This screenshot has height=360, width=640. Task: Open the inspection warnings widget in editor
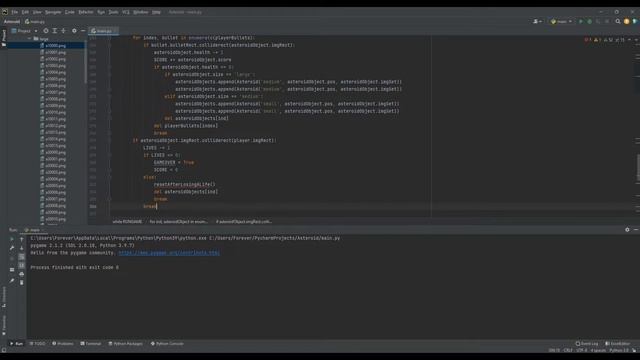[x=605, y=40]
